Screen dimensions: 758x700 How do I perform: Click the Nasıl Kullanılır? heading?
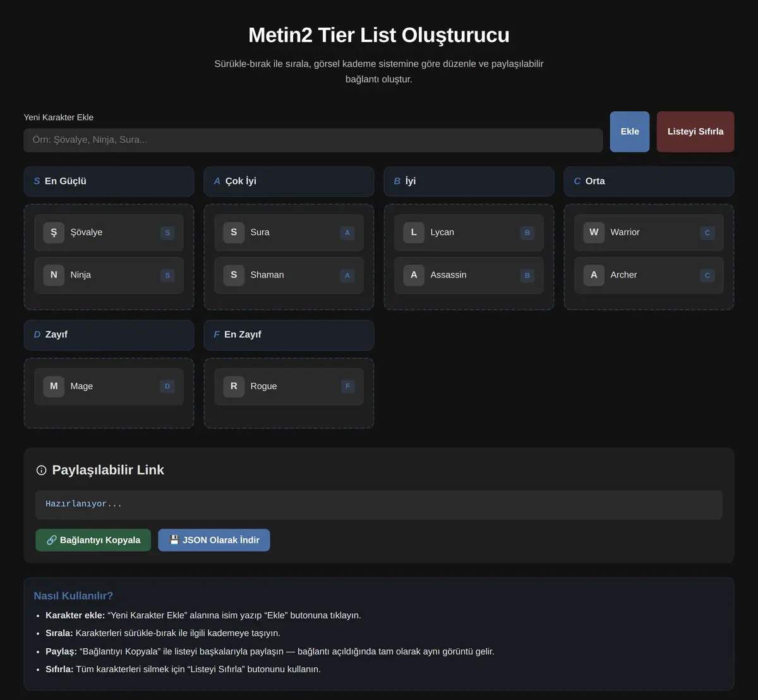pyautogui.click(x=73, y=596)
